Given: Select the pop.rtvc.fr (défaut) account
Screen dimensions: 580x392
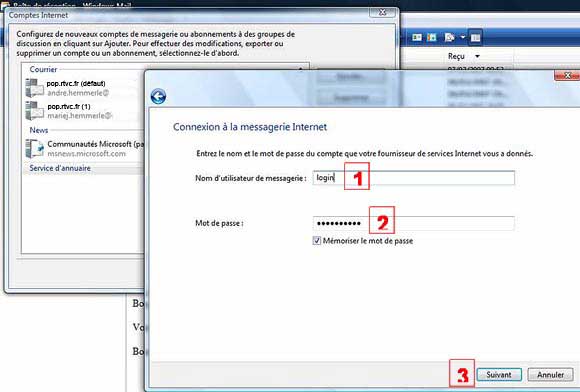Looking at the screenshot, I should coord(84,88).
